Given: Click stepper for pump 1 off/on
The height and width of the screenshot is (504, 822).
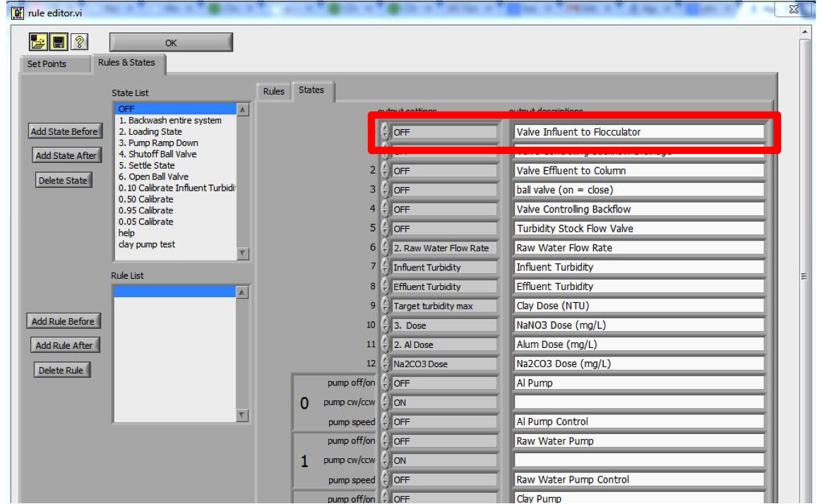Looking at the screenshot, I should pos(386,442).
